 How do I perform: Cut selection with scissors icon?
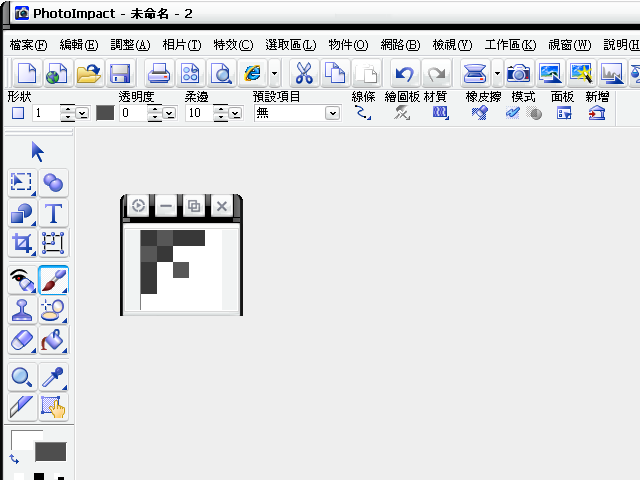click(304, 73)
